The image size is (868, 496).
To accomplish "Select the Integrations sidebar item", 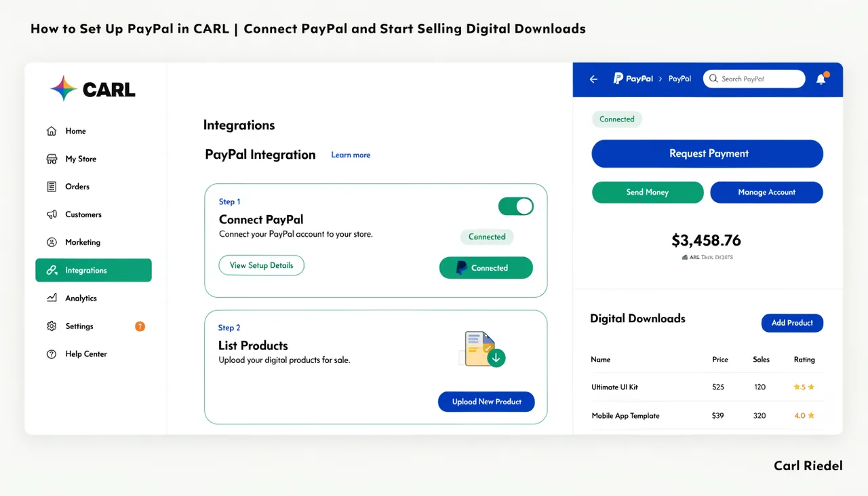I will 94,270.
